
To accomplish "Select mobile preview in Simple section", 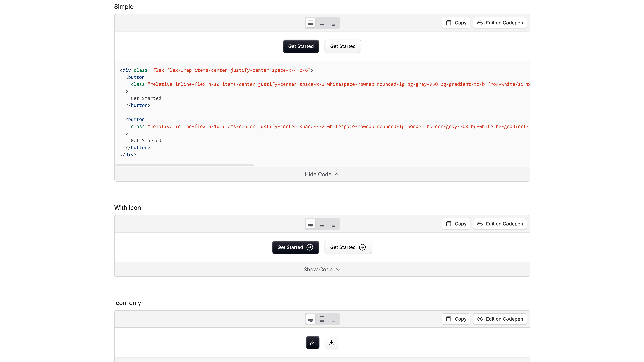I will coord(333,23).
